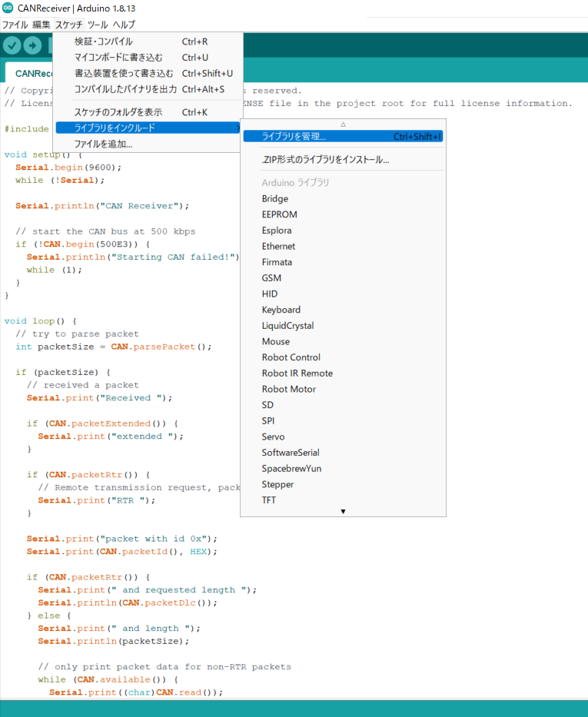This screenshot has height=717, width=588.
Task: Include the Servo library
Action: (x=343, y=437)
